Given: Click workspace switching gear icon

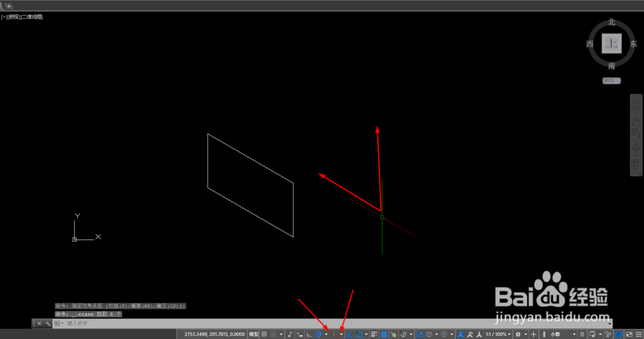Looking at the screenshot, I should (518, 334).
